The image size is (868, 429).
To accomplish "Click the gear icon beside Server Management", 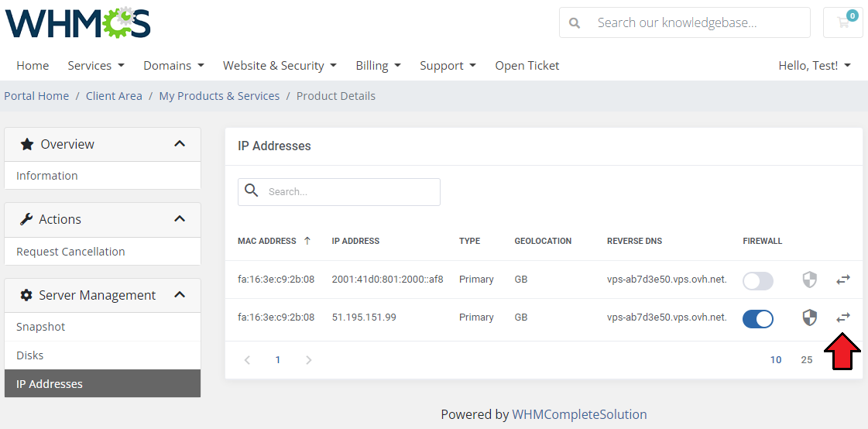I will click(26, 295).
